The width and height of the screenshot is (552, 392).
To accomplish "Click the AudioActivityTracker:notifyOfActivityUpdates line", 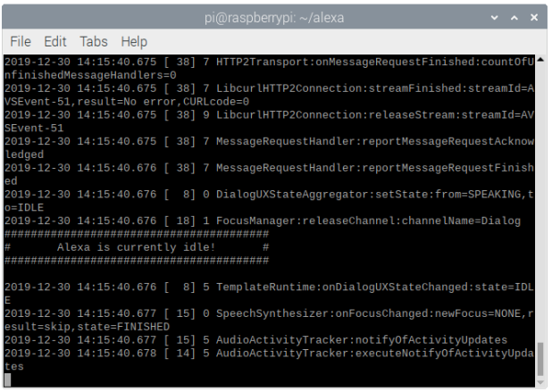I will pyautogui.click(x=256, y=340).
